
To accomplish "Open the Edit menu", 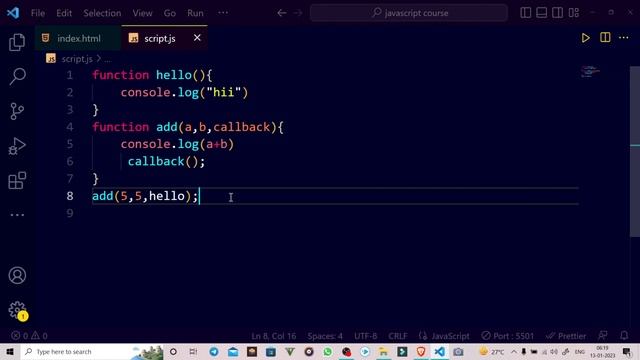I will tap(64, 13).
